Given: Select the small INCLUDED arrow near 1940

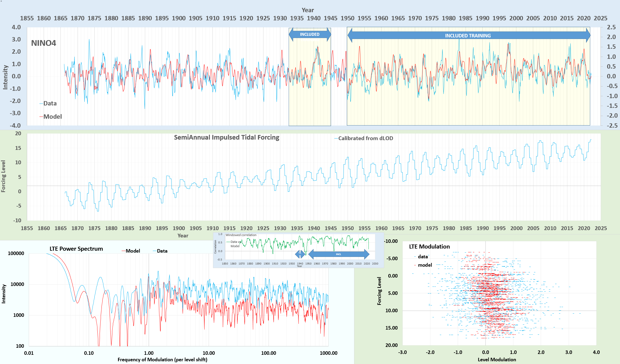Looking at the screenshot, I should click(310, 34).
